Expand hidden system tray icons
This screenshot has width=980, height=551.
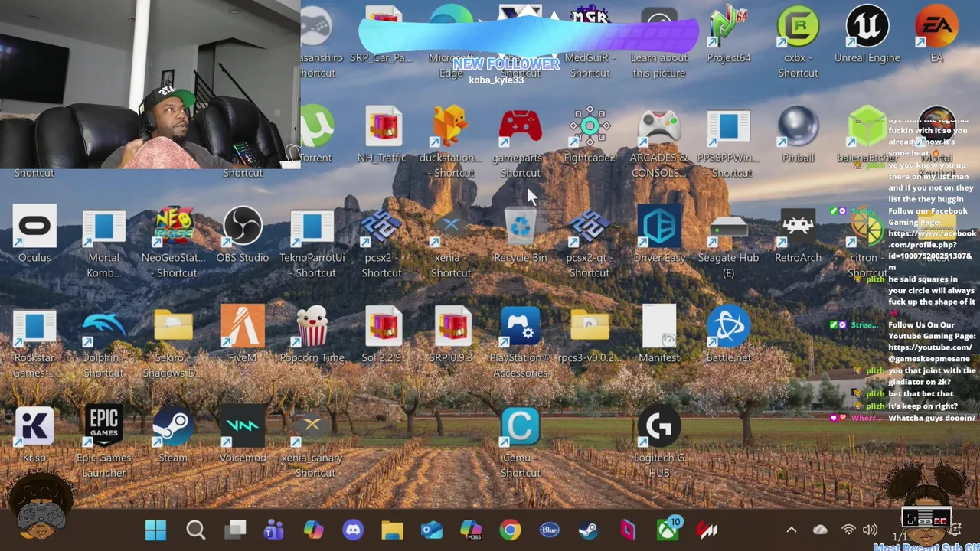point(792,530)
